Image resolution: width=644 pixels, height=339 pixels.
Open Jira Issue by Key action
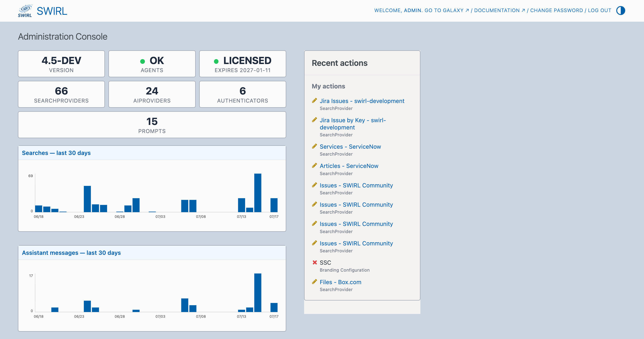[x=352, y=124]
